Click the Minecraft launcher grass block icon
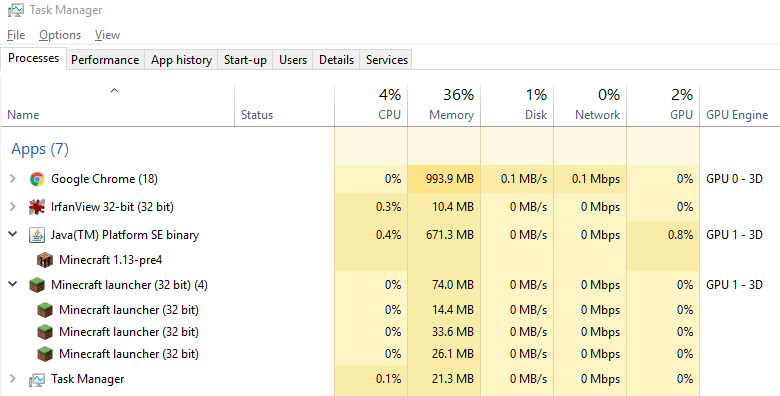The height and width of the screenshot is (396, 780). pyautogui.click(x=37, y=285)
